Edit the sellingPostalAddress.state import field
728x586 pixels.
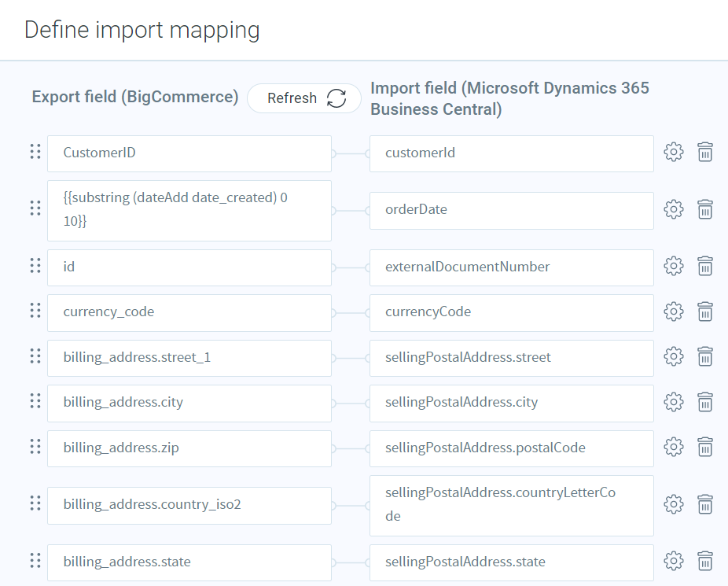click(x=512, y=562)
